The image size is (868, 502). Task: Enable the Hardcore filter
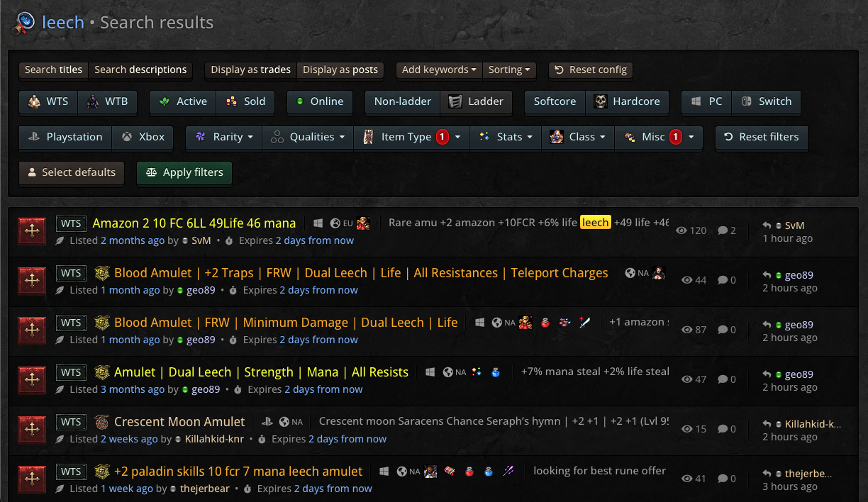pyautogui.click(x=627, y=101)
